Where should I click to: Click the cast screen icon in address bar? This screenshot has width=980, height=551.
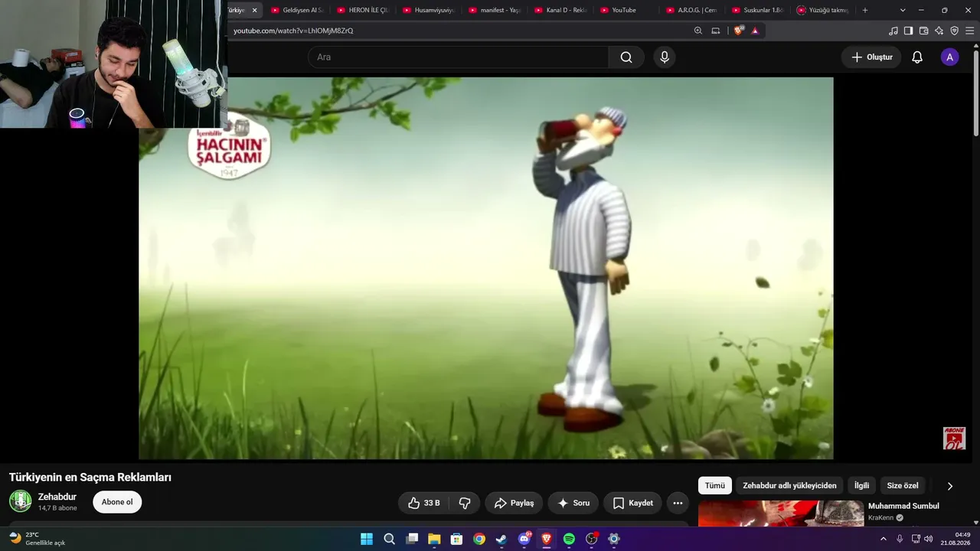tap(716, 31)
